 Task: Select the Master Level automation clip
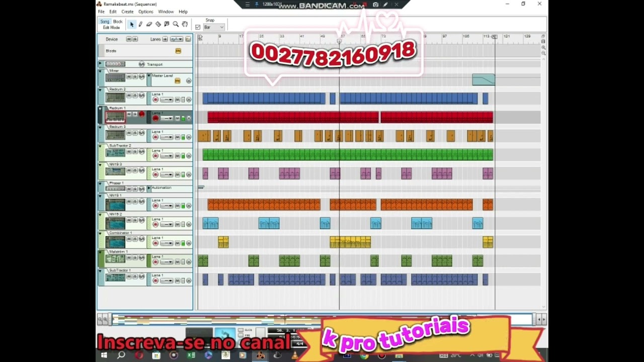[x=484, y=79]
